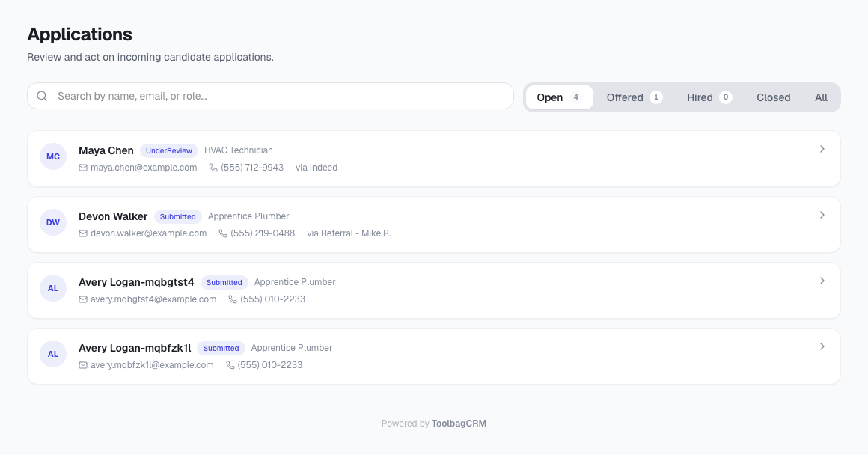Viewport: 868px width, 455px height.
Task: Open Devon Walker row chevron arrow
Action: 822,215
